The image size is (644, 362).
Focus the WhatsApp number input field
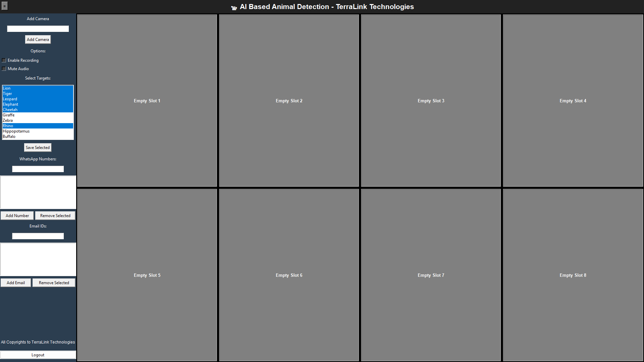tap(38, 169)
